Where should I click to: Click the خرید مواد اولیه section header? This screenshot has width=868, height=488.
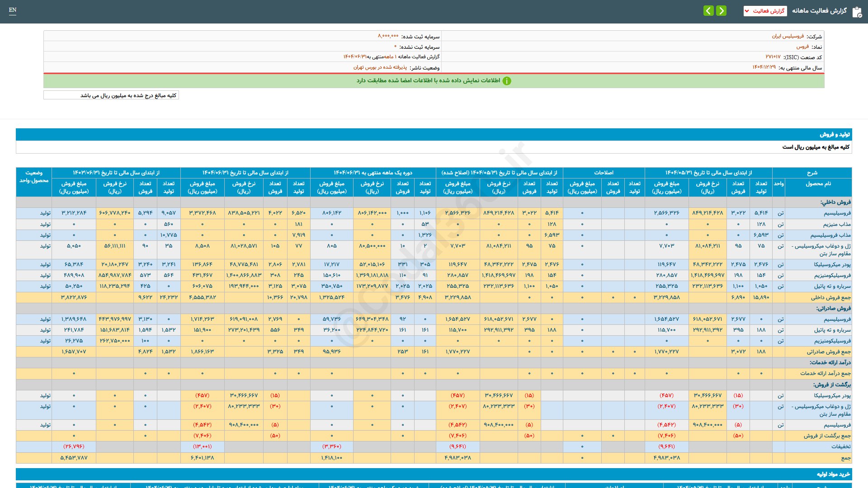click(x=833, y=474)
